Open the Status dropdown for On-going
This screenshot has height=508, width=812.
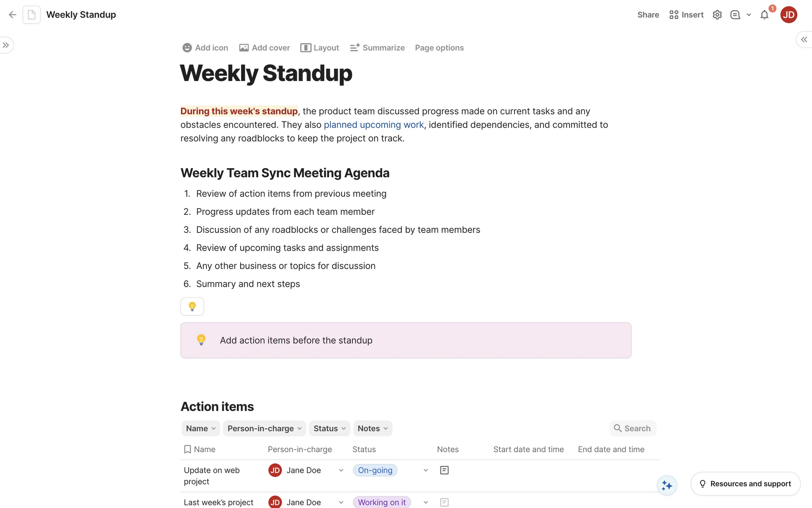(425, 470)
